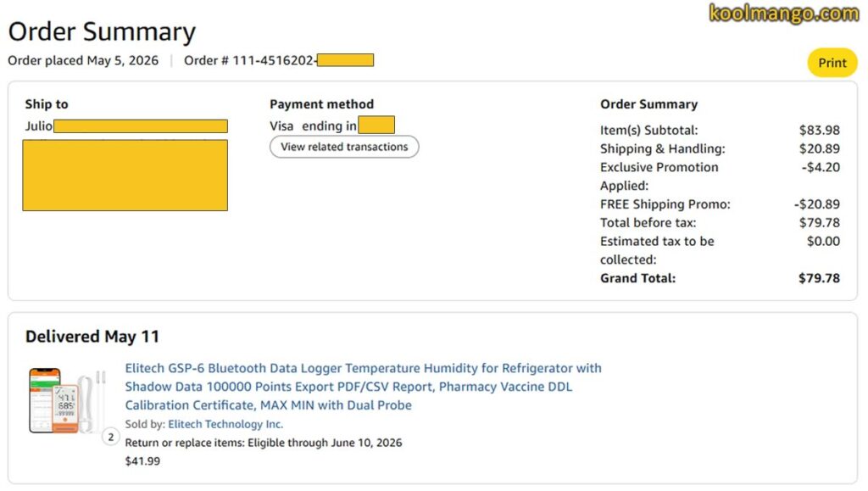This screenshot has height=491, width=868.
Task: Open the Elitech GSP-6 Data Logger product link
Action: pos(363,387)
